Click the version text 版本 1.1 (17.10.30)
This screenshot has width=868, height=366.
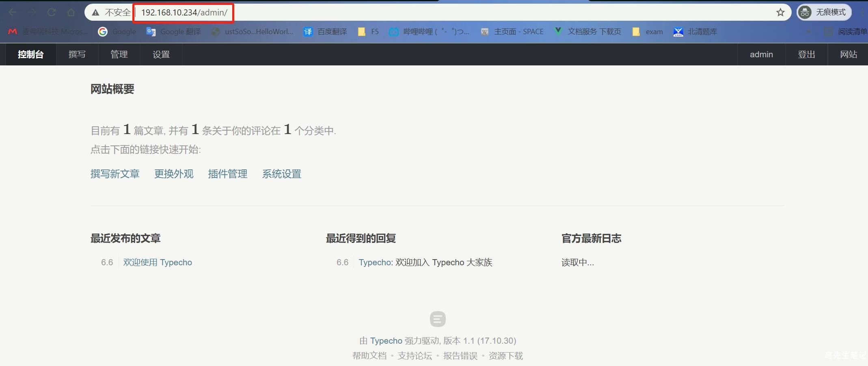pyautogui.click(x=480, y=341)
